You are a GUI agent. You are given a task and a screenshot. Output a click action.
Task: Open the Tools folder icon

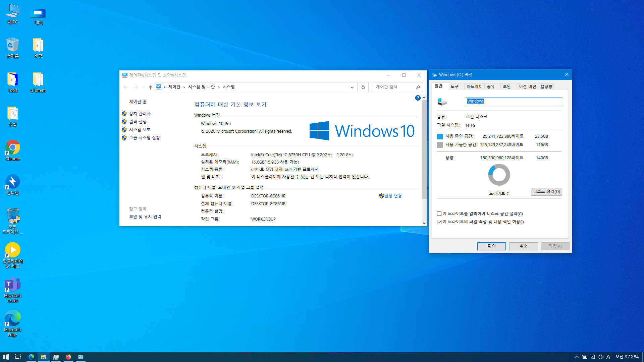(x=13, y=82)
